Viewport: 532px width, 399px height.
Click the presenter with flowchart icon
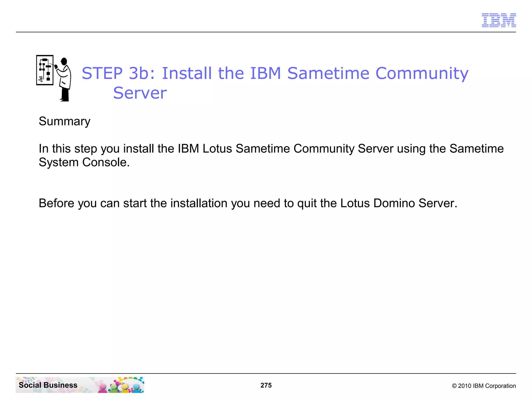pyautogui.click(x=54, y=78)
